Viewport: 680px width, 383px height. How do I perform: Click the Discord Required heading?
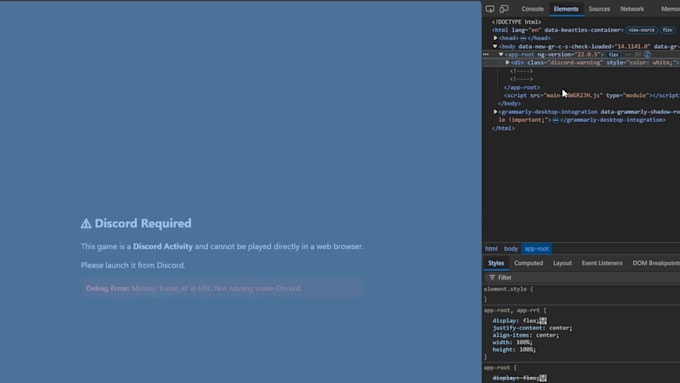click(x=136, y=223)
